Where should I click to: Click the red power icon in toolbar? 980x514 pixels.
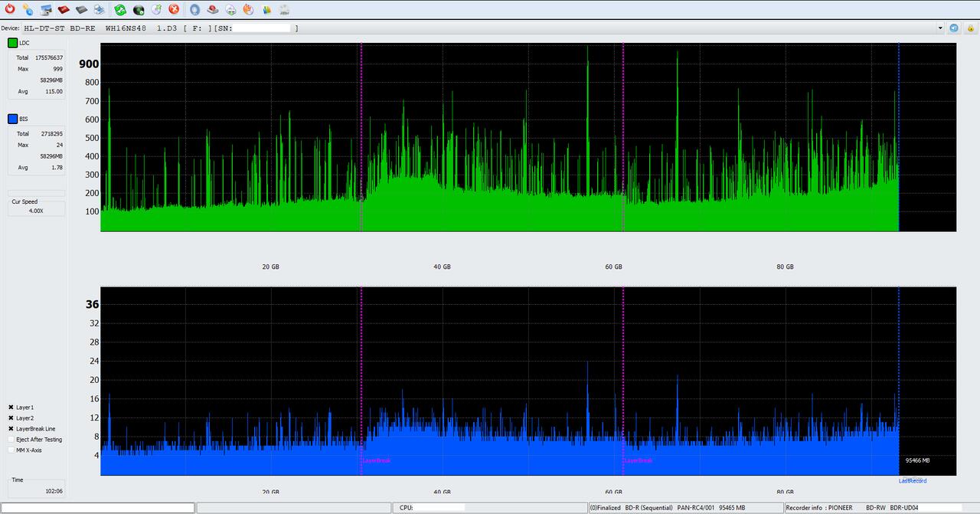[9, 9]
